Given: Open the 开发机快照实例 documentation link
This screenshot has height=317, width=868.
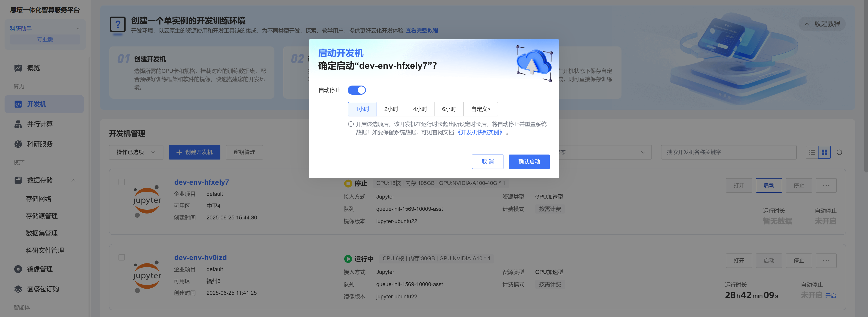Looking at the screenshot, I should (480, 132).
